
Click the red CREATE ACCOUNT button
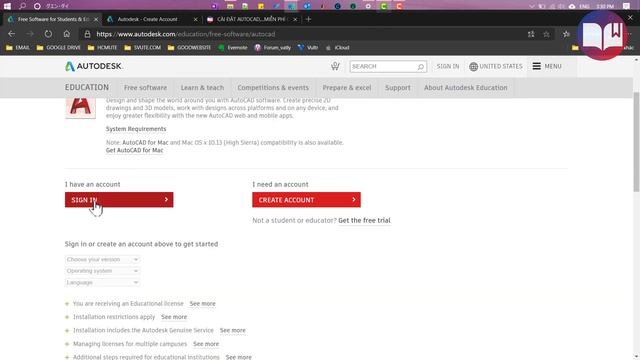306,200
